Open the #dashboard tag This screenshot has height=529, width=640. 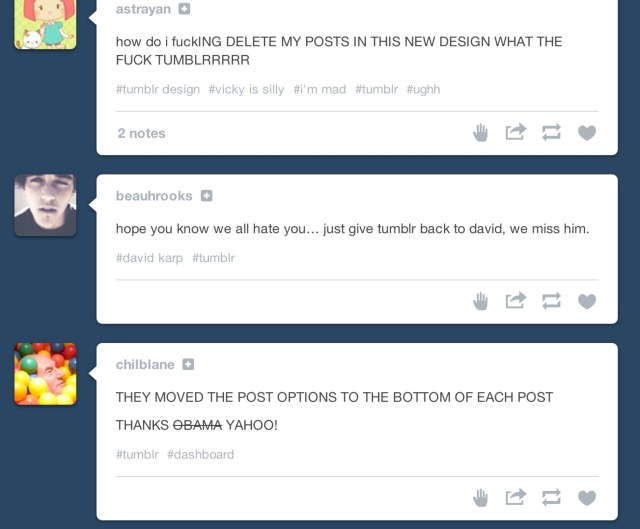point(201,454)
